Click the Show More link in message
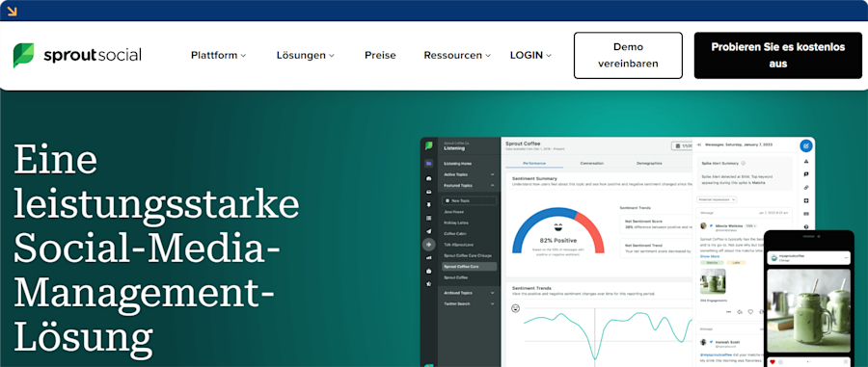The height and width of the screenshot is (367, 868). pyautogui.click(x=710, y=256)
